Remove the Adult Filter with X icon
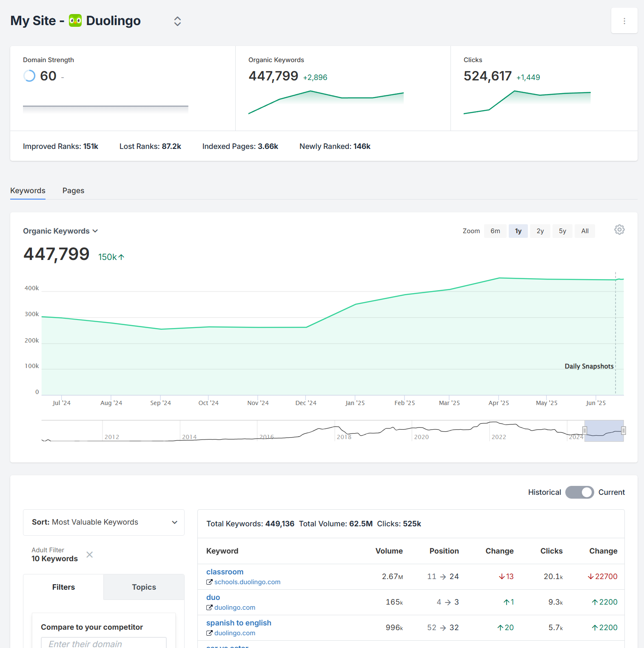This screenshot has height=648, width=644. [x=89, y=555]
